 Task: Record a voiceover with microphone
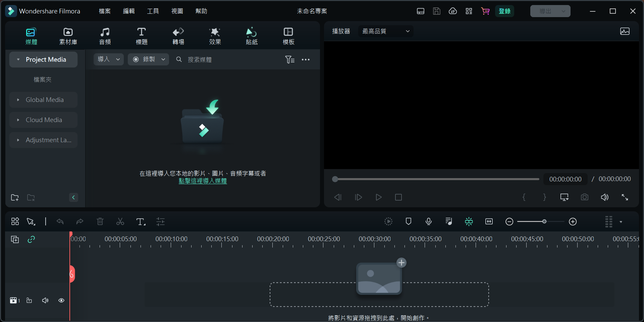tap(429, 221)
